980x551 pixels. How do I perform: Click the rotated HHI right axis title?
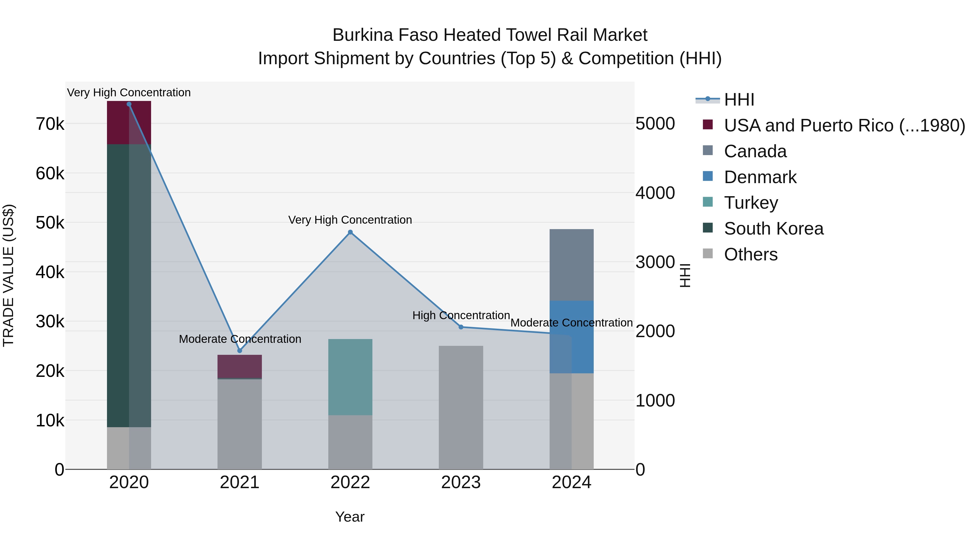point(685,275)
